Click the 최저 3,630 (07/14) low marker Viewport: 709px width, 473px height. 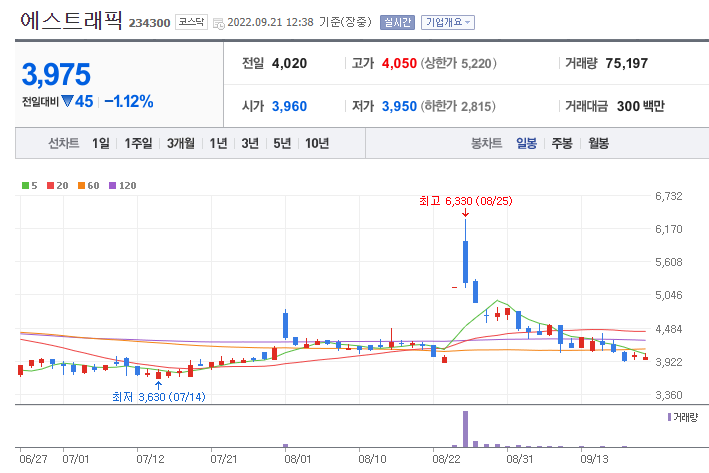(159, 397)
